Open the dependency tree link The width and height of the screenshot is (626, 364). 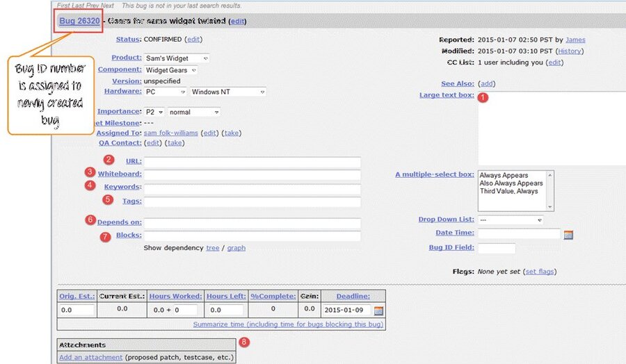point(212,247)
